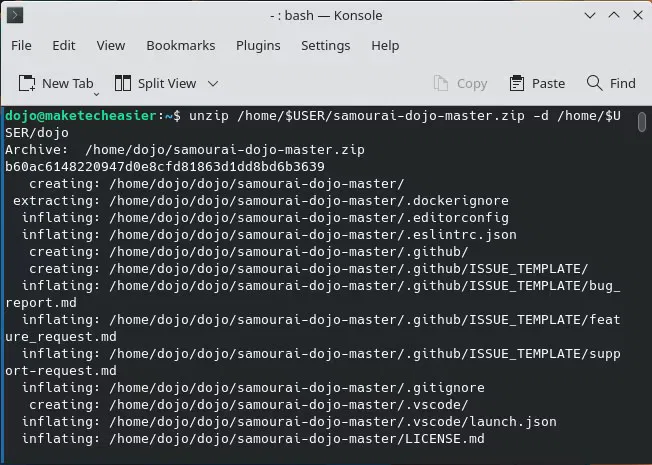
Task: Click the Find magnifier icon
Action: [595, 83]
